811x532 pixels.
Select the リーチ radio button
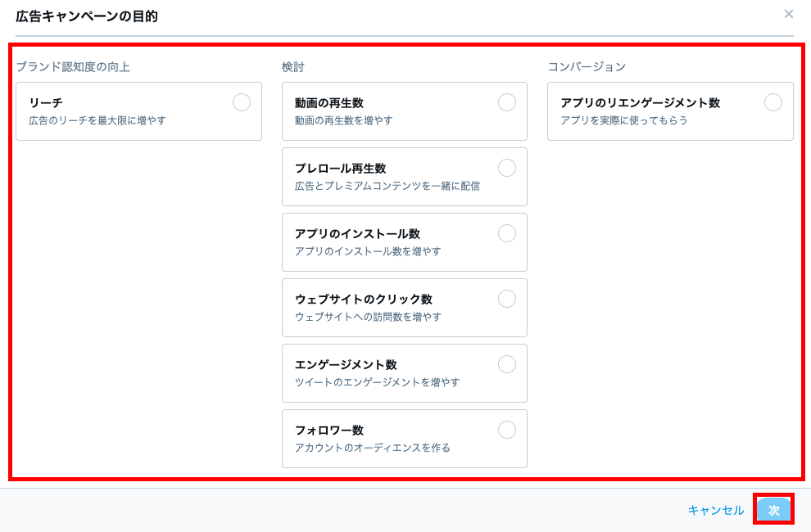point(241,102)
